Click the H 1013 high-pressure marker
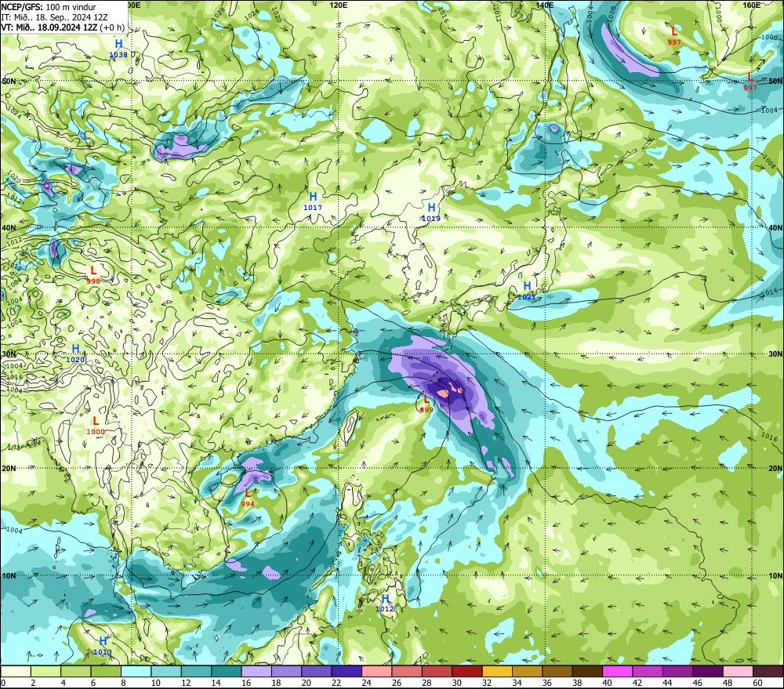This screenshot has height=689, width=784. point(103,646)
